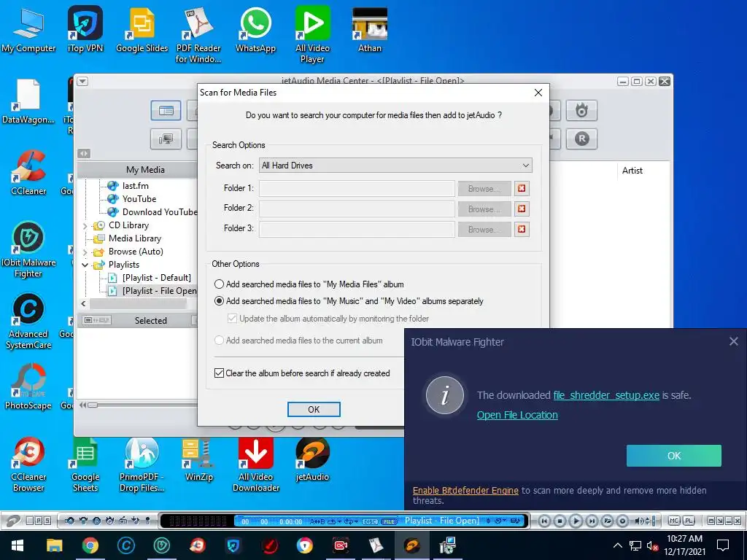
Task: Clear Folder 2 with the red X icon
Action: click(x=522, y=209)
